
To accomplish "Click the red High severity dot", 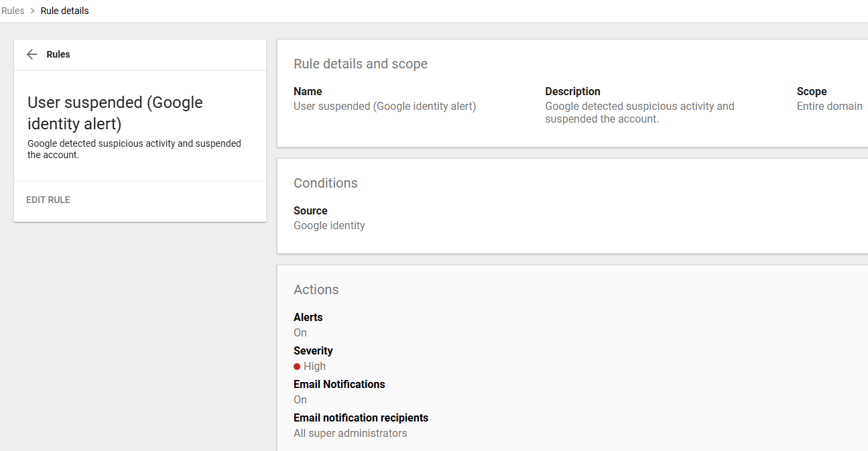I will click(297, 367).
